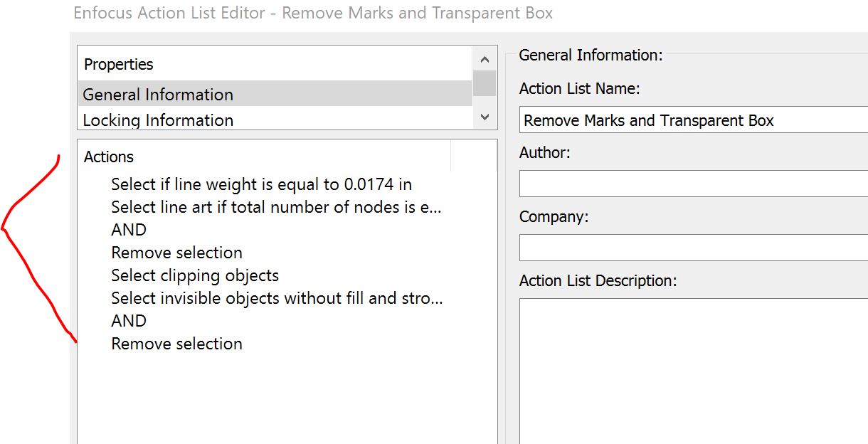
Task: Select AND operator below the line art action
Action: (129, 231)
